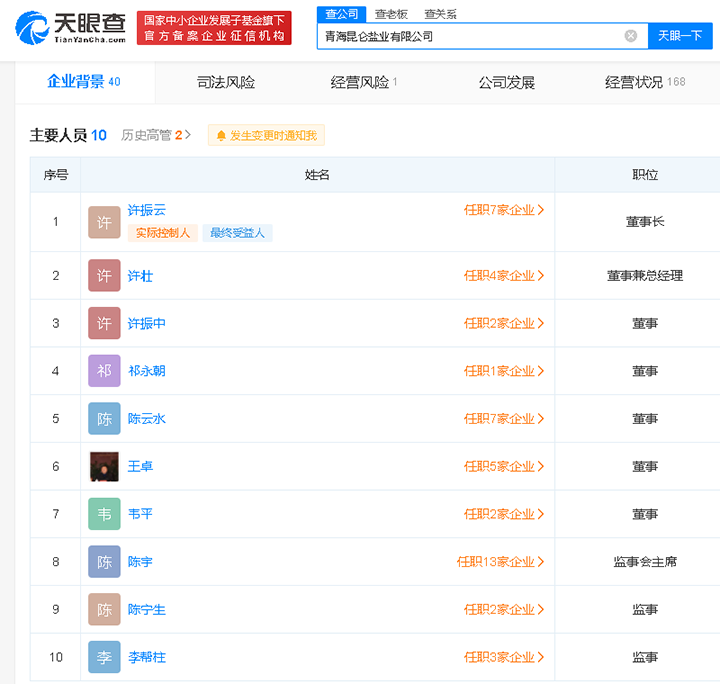Click avatar icon of 许振云
The height and width of the screenshot is (684, 720).
point(104,222)
